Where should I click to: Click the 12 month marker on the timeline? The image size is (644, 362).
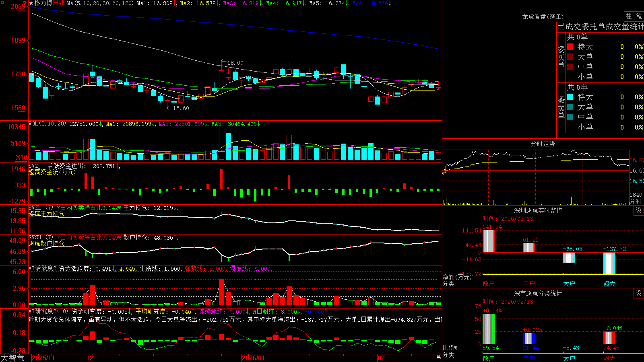point(90,358)
